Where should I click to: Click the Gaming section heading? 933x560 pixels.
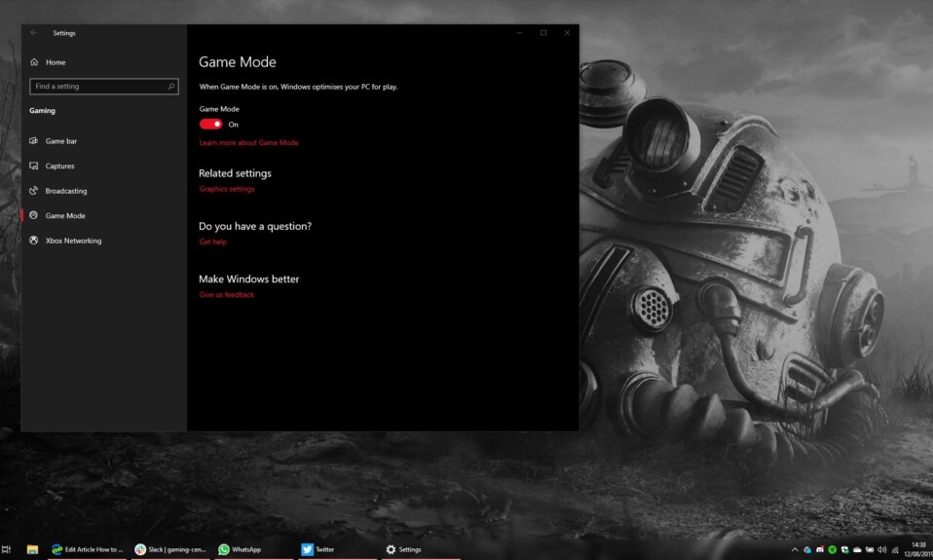pyautogui.click(x=42, y=111)
